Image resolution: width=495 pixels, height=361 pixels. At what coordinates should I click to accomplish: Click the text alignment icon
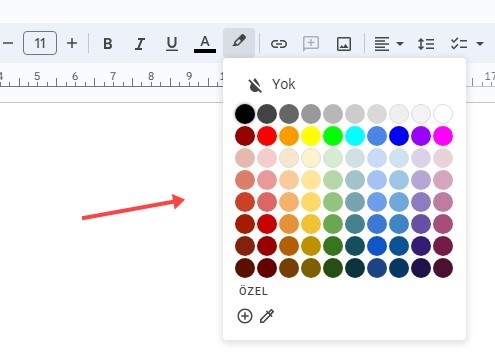(x=382, y=44)
